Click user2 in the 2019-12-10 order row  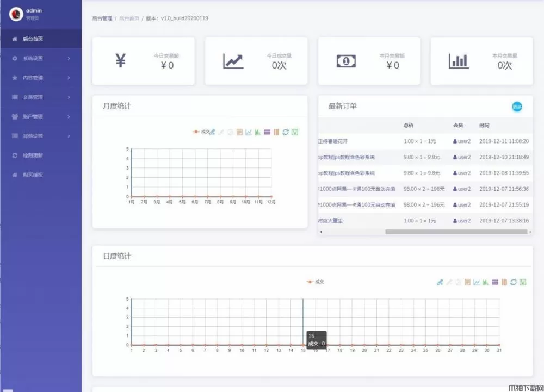coord(462,157)
